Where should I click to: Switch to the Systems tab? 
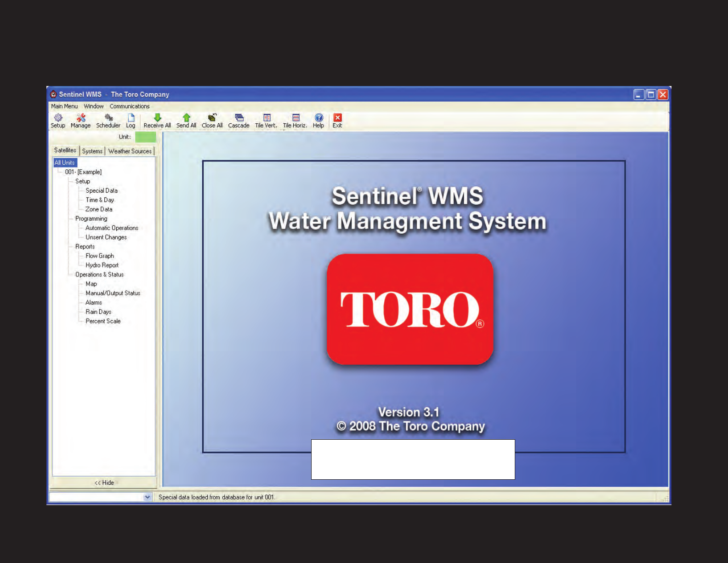pos(92,151)
